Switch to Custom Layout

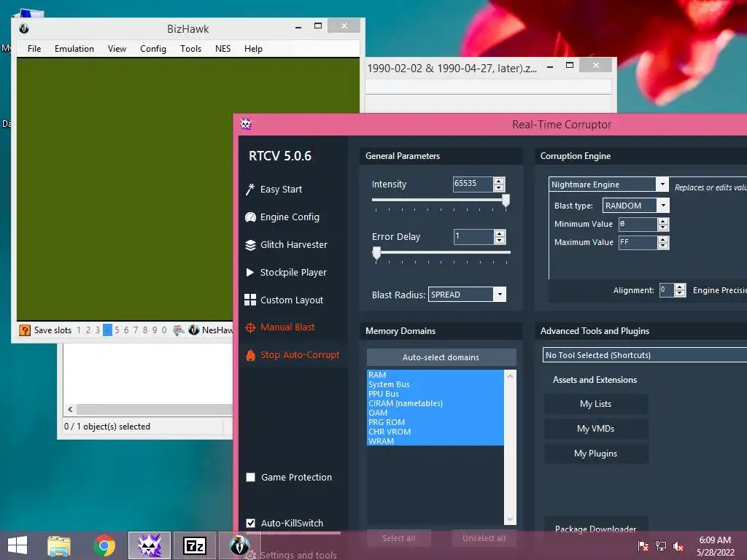click(x=284, y=300)
